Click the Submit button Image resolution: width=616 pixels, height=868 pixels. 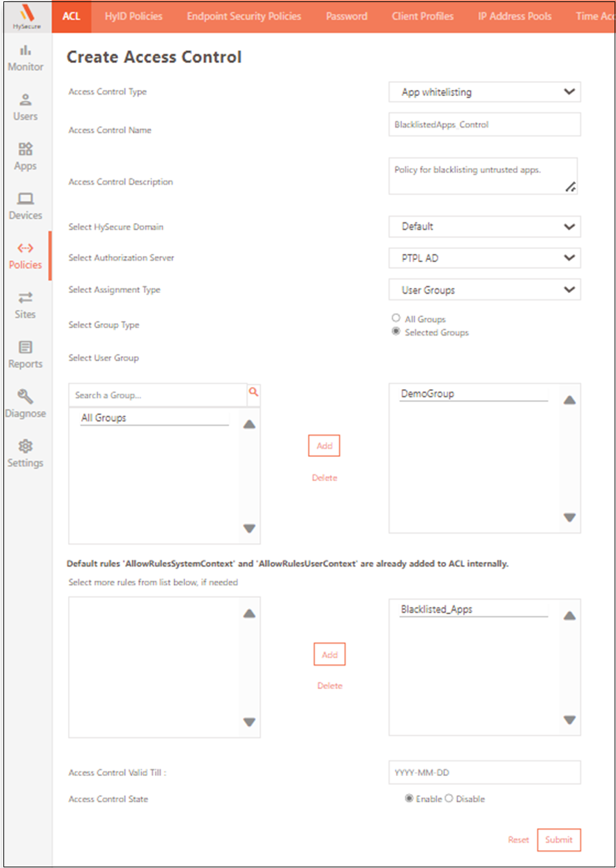[x=558, y=840]
